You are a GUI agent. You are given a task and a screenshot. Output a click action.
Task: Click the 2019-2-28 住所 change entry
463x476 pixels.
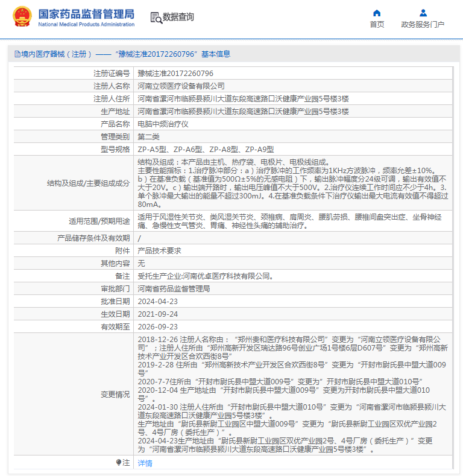coord(292,369)
